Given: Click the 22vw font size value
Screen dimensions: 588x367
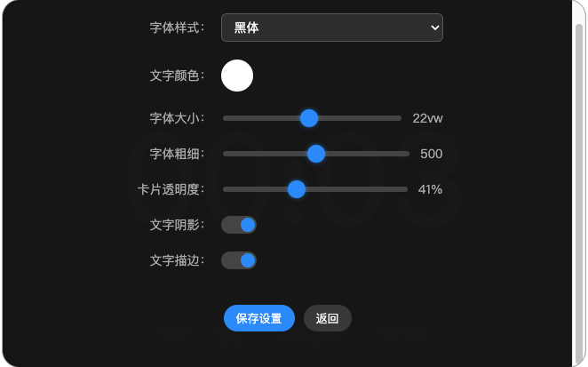Looking at the screenshot, I should [x=427, y=118].
